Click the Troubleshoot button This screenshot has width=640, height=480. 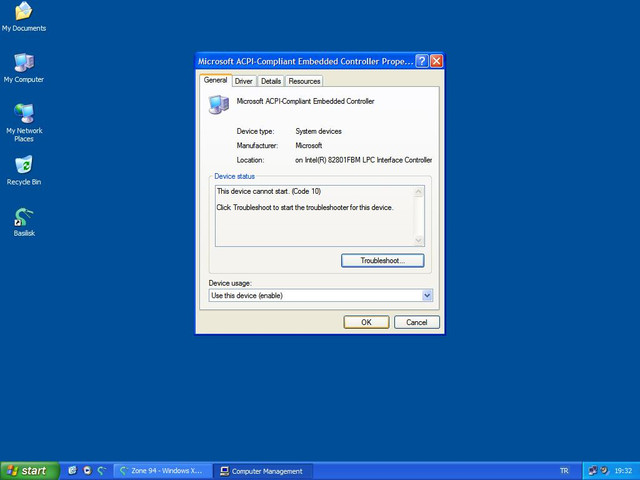[x=382, y=260]
